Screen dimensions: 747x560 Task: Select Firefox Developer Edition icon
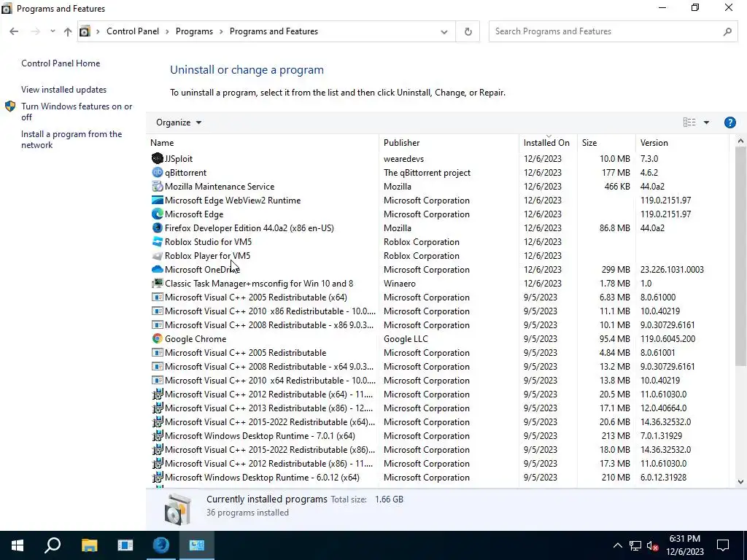(158, 227)
